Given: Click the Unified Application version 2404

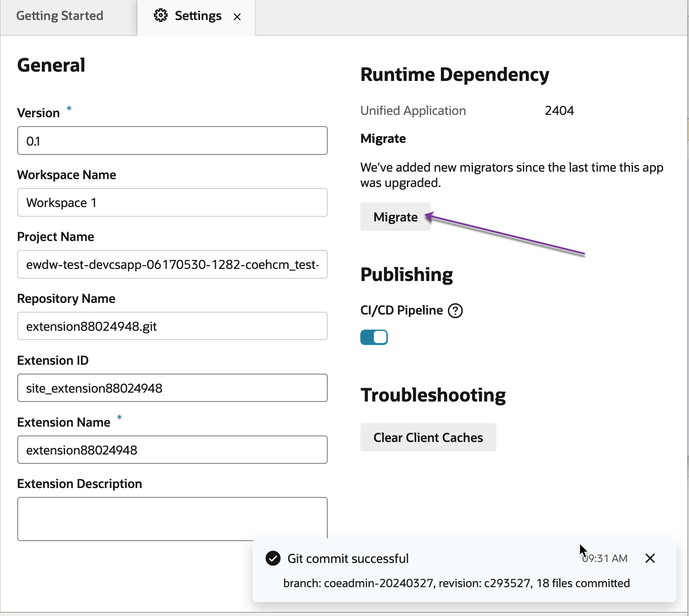Looking at the screenshot, I should click(x=559, y=111).
